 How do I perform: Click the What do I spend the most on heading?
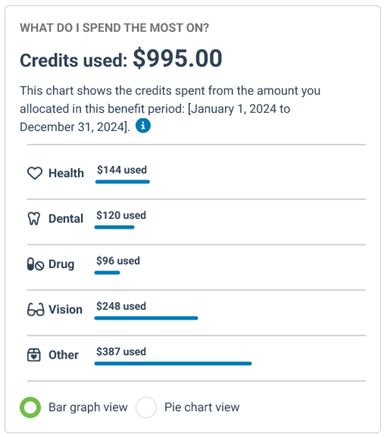click(114, 28)
